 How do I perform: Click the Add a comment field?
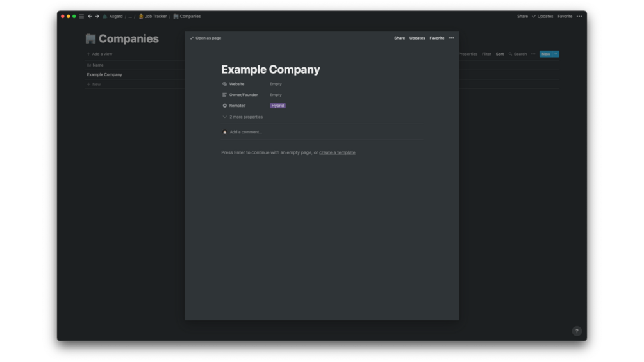[246, 132]
